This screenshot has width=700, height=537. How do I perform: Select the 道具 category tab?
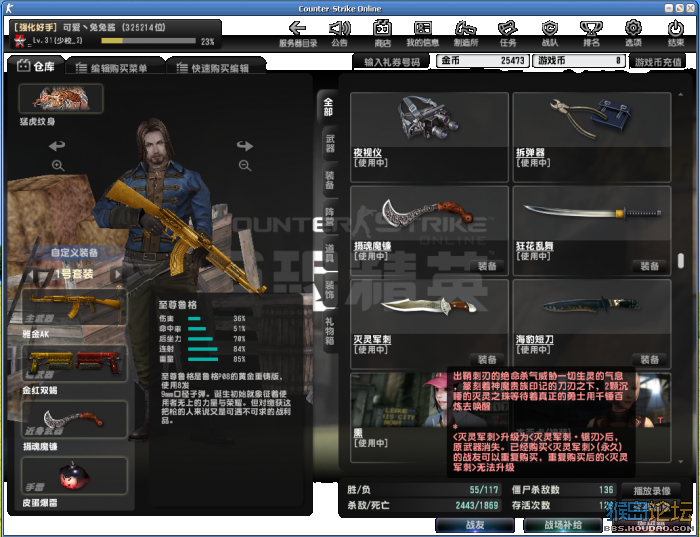[330, 254]
